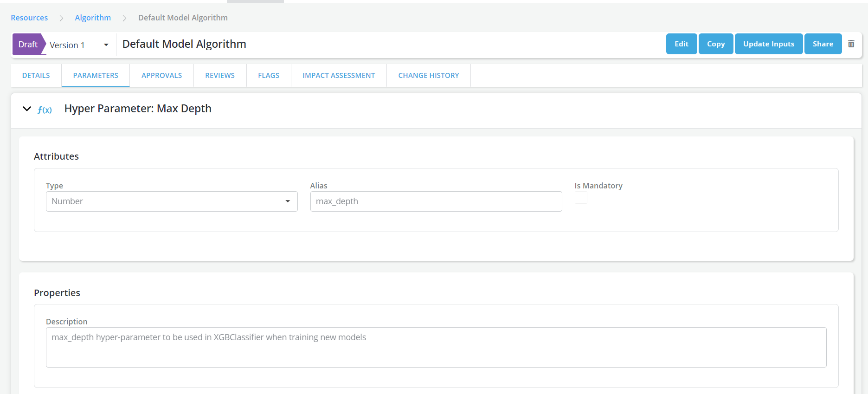Image resolution: width=868 pixels, height=394 pixels.
Task: Click the Edit button
Action: [681, 44]
